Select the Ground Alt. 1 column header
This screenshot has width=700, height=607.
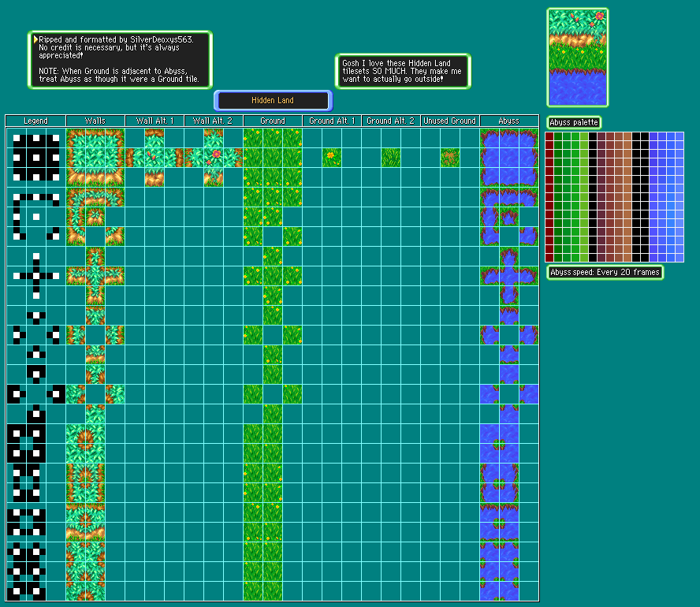tap(332, 121)
